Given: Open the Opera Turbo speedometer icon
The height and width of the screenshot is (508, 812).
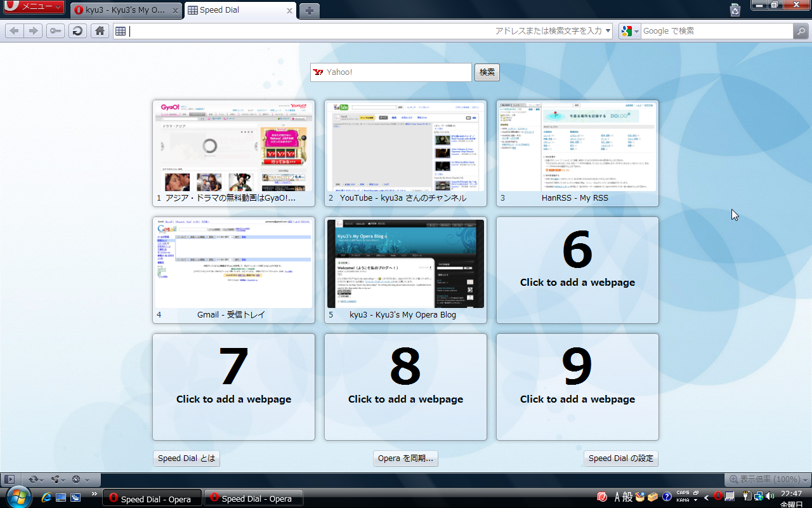Looking at the screenshot, I should [76, 479].
